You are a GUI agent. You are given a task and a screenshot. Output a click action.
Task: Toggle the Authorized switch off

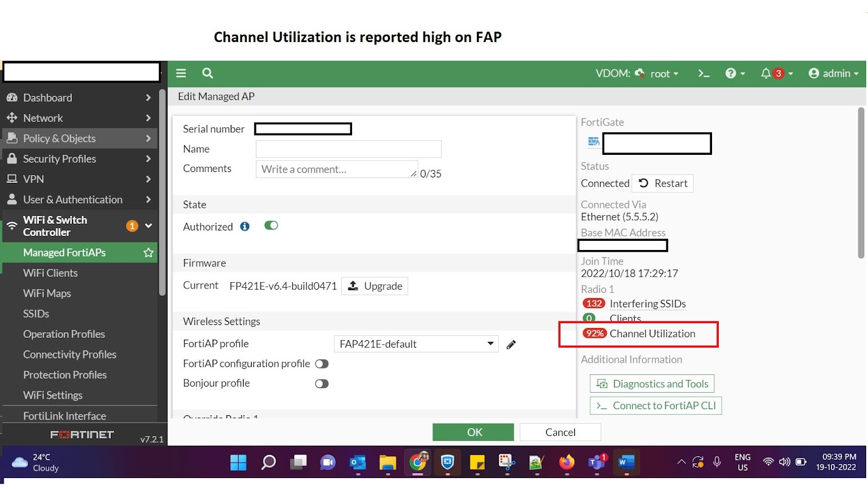tap(271, 226)
